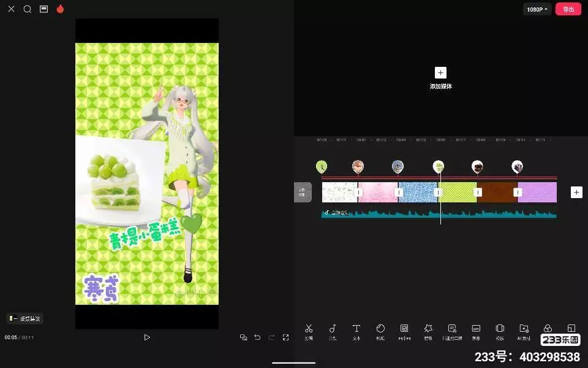Select the teal audio waveform track

(439, 213)
